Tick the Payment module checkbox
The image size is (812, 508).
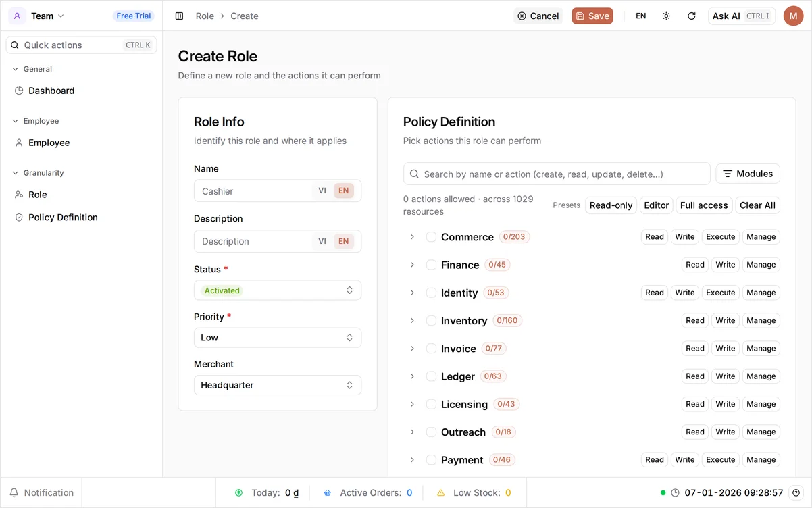431,460
